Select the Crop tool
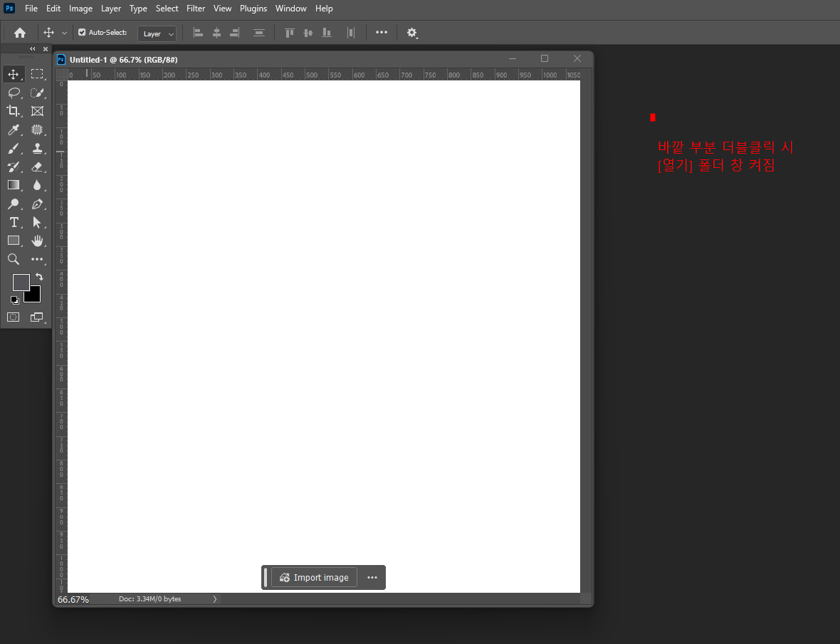This screenshot has height=644, width=840. tap(14, 111)
